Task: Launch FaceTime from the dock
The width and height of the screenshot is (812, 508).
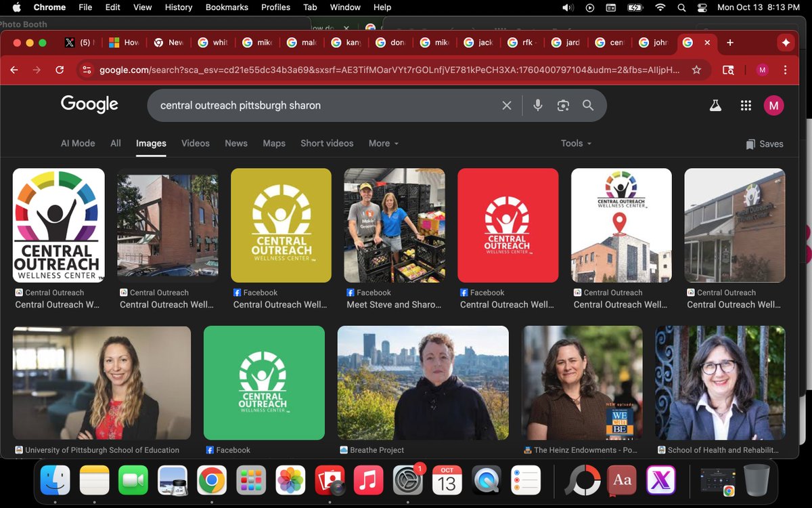Action: point(133,481)
